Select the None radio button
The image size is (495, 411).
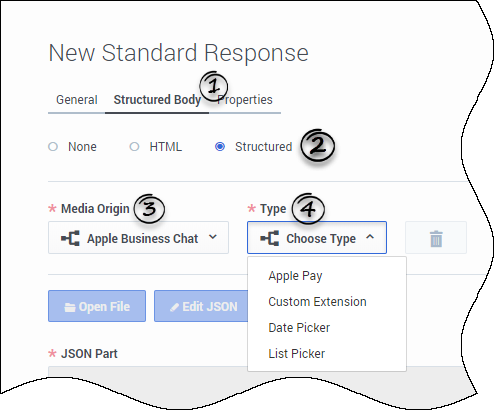pos(53,147)
